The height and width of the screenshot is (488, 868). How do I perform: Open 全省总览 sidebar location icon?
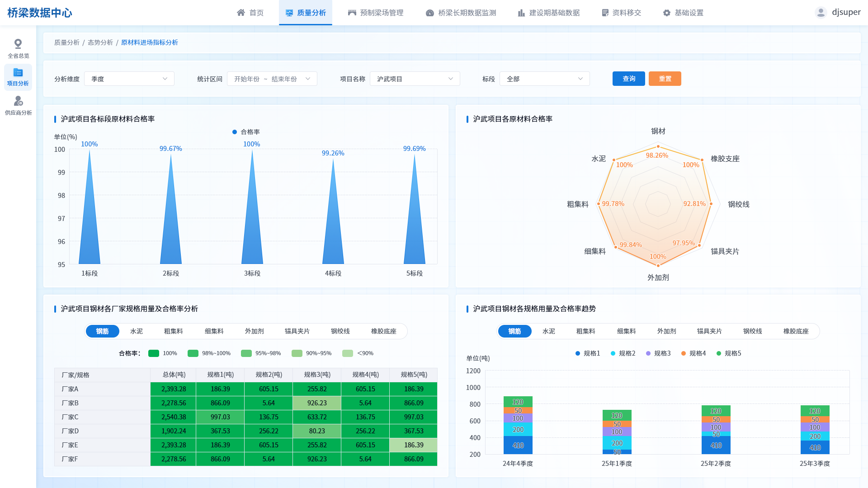click(x=18, y=44)
